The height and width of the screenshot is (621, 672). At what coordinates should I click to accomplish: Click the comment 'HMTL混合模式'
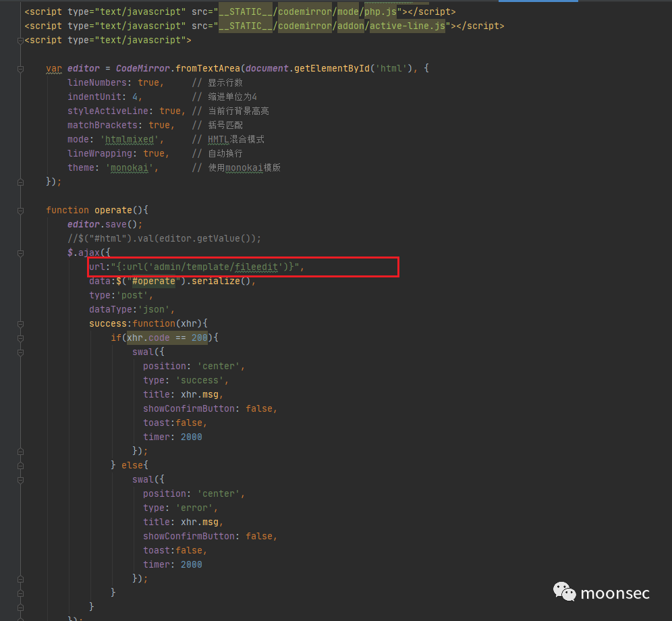(236, 139)
